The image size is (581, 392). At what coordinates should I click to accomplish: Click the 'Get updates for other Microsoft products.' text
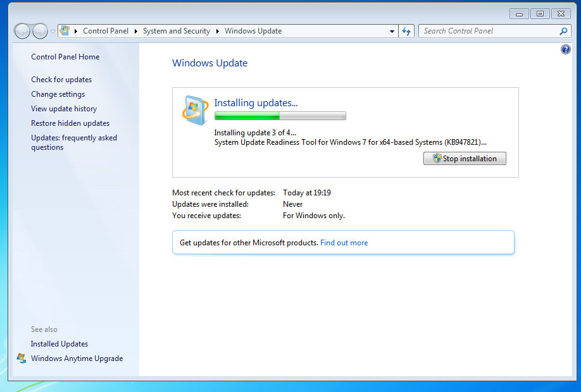click(249, 243)
